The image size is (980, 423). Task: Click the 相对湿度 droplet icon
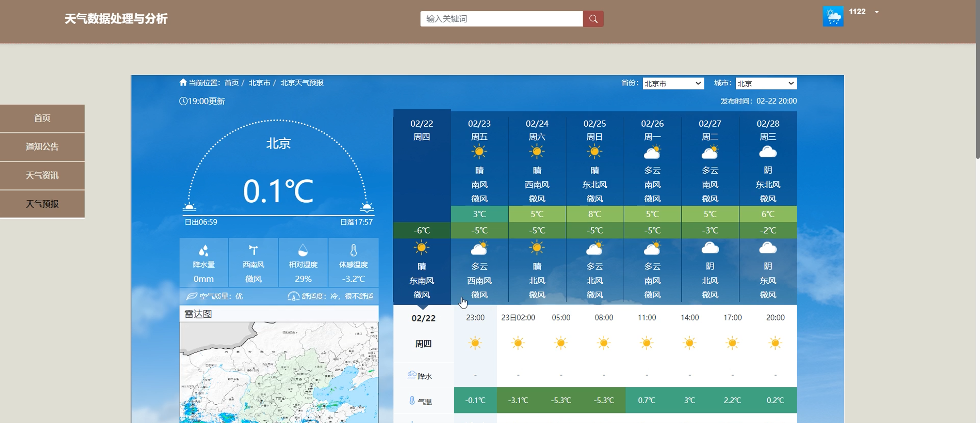point(303,250)
